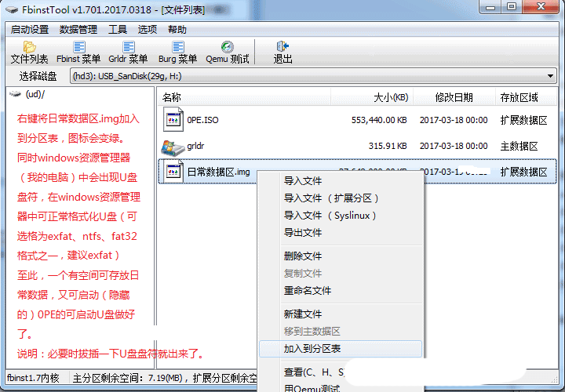Viewport: 565px width, 392px height.
Task: Click the grldr file name
Action: [195, 146]
